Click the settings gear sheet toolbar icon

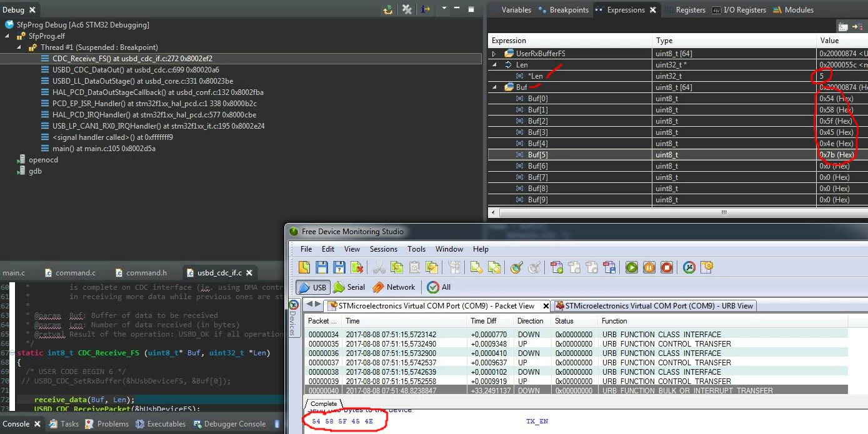coord(707,267)
